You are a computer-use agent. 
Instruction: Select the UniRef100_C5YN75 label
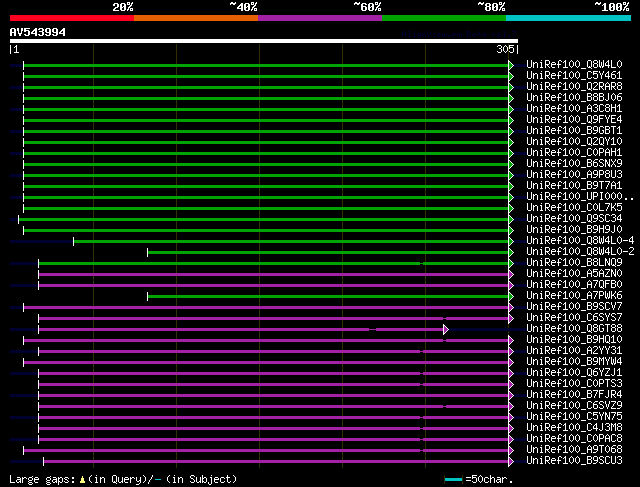pyautogui.click(x=574, y=417)
